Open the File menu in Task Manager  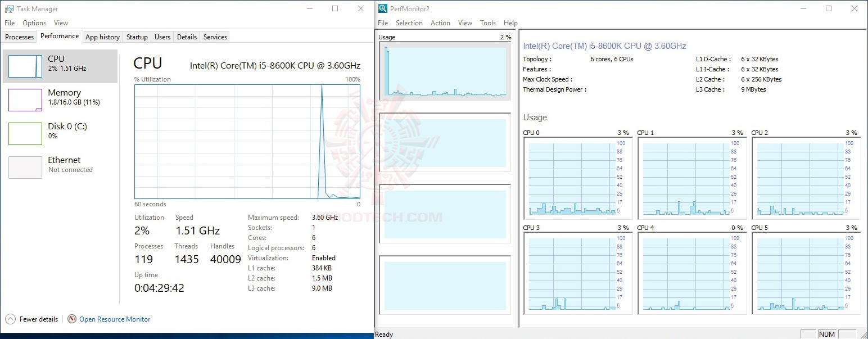pos(10,23)
